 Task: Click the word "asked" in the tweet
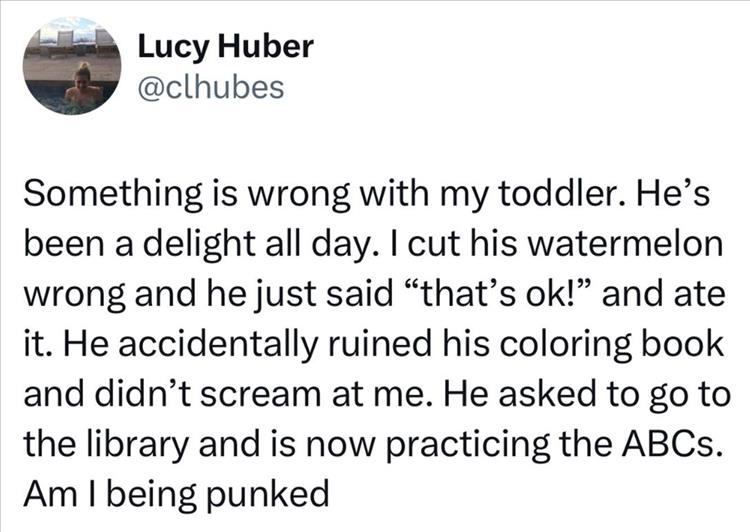[515, 388]
